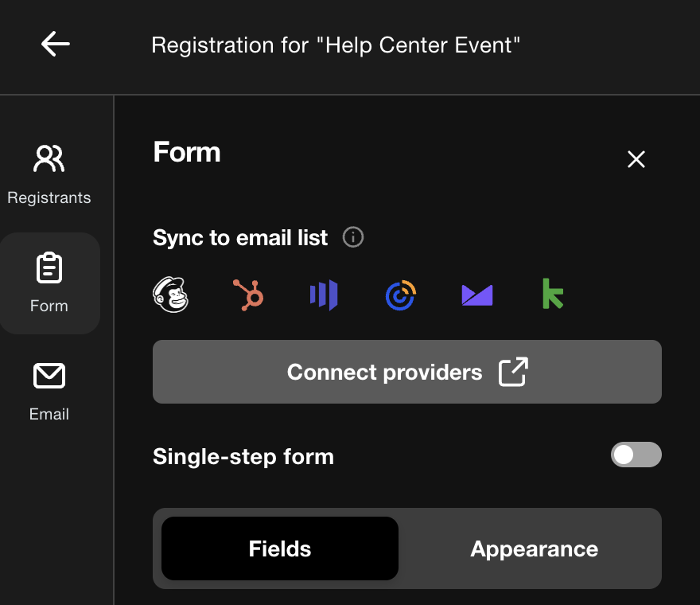Select the Fields tab
This screenshot has width=700, height=605.
coord(279,548)
